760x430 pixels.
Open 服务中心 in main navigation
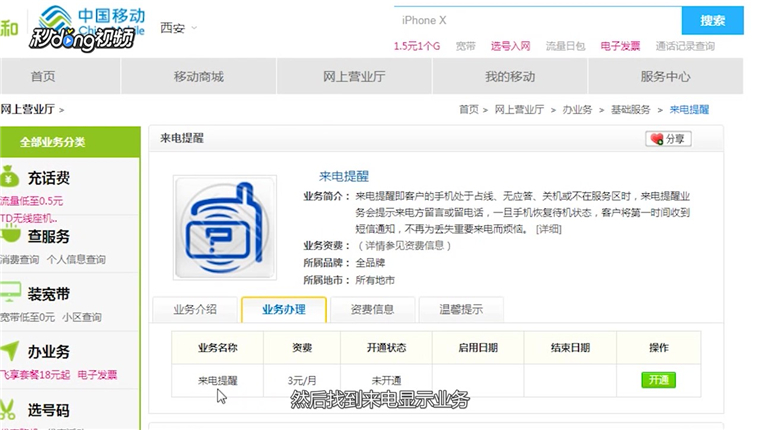(x=665, y=76)
